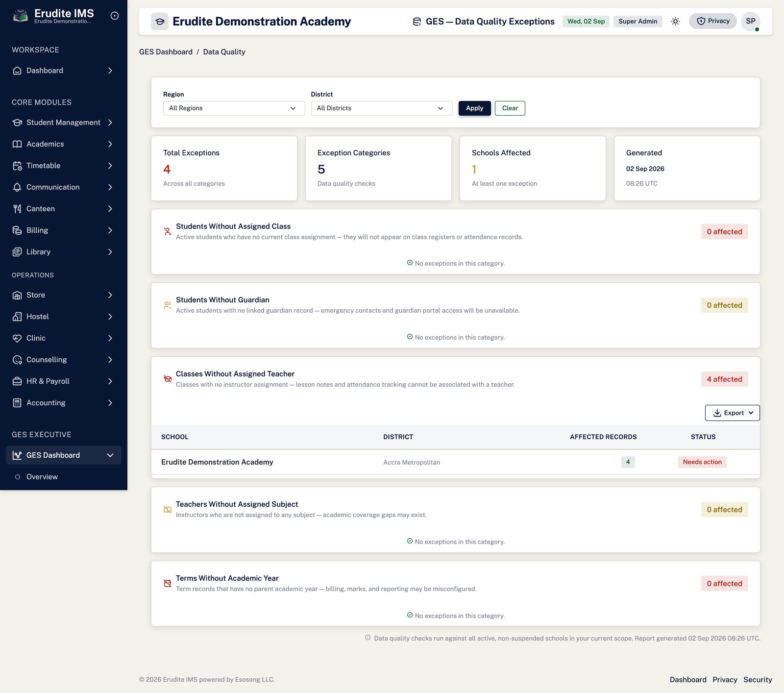Click the Erudite Demonstration Academy table row
This screenshot has height=693, width=784.
pos(455,462)
